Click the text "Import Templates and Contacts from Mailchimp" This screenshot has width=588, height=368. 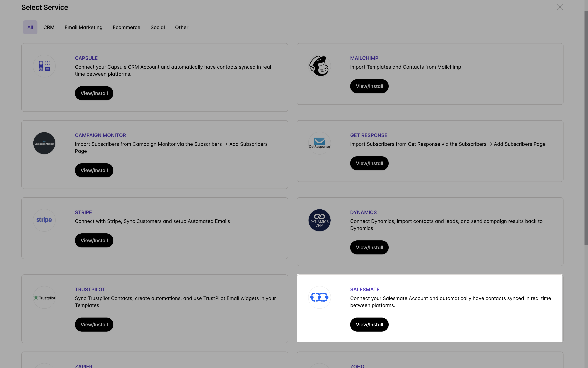click(405, 67)
